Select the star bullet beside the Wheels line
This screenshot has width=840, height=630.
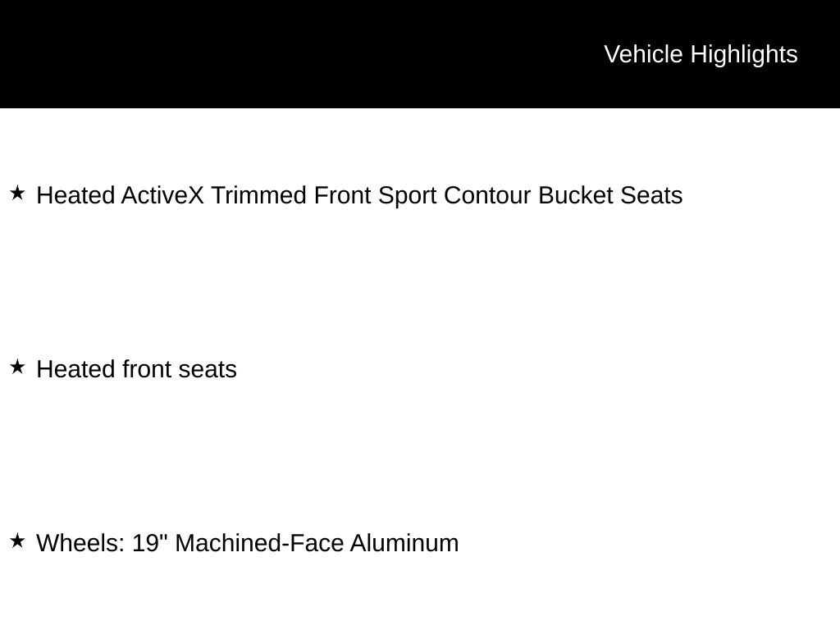pyautogui.click(x=17, y=541)
